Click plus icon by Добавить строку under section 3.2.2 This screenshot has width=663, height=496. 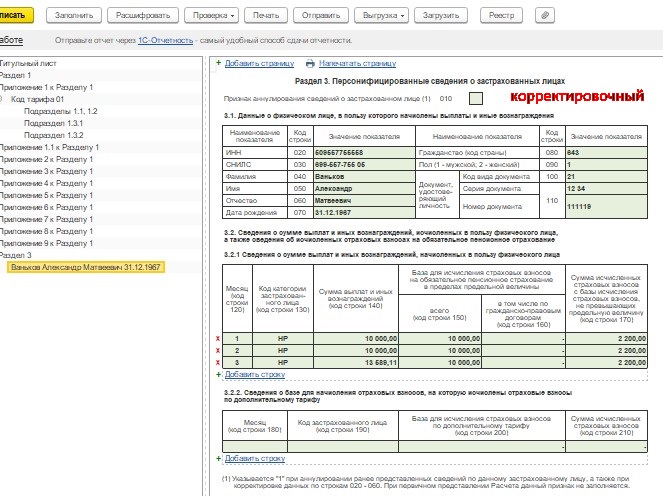219,458
